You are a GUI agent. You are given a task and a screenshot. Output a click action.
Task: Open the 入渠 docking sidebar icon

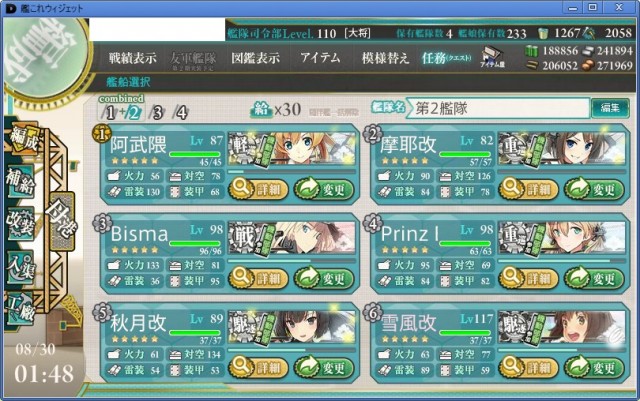click(x=20, y=267)
